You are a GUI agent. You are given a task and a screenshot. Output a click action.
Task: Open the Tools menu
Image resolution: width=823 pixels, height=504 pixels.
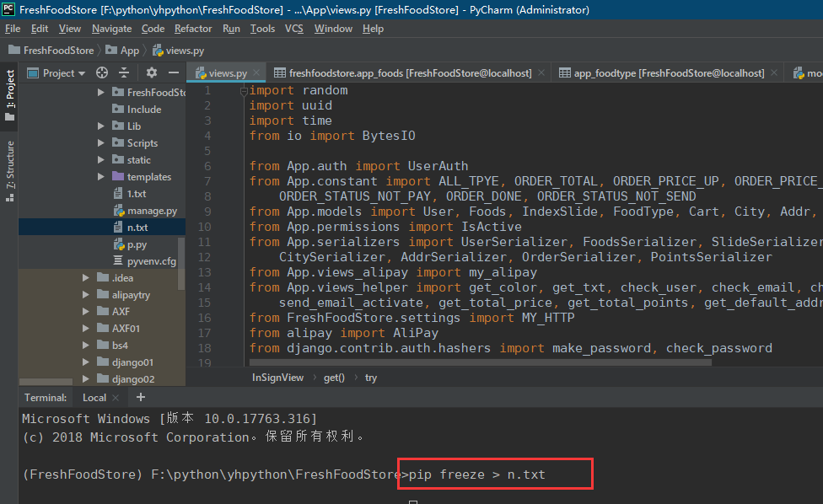pos(262,29)
